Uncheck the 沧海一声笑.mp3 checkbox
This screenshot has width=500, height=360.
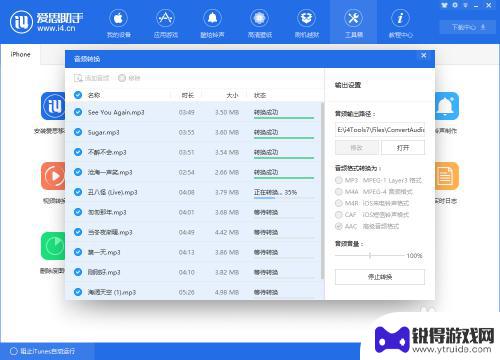78,172
